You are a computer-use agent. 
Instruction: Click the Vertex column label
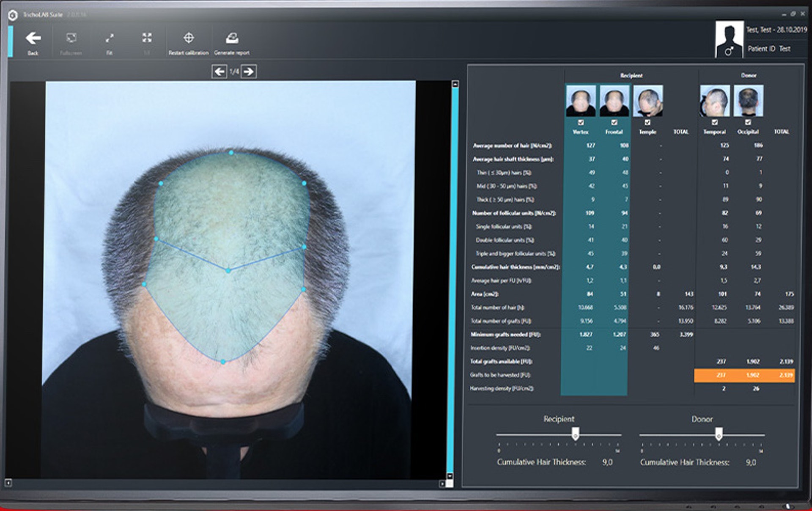580,132
